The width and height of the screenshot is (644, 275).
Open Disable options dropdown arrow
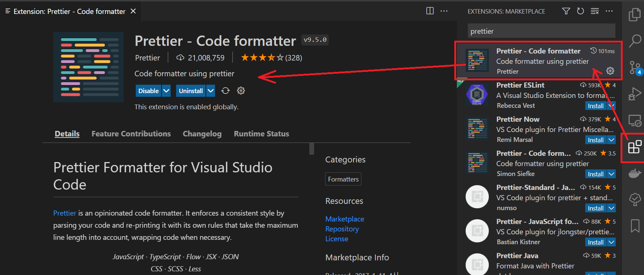(x=166, y=91)
